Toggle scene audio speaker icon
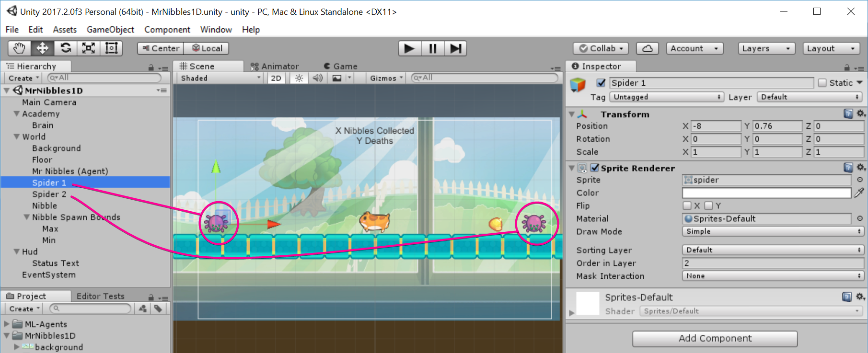 [317, 78]
